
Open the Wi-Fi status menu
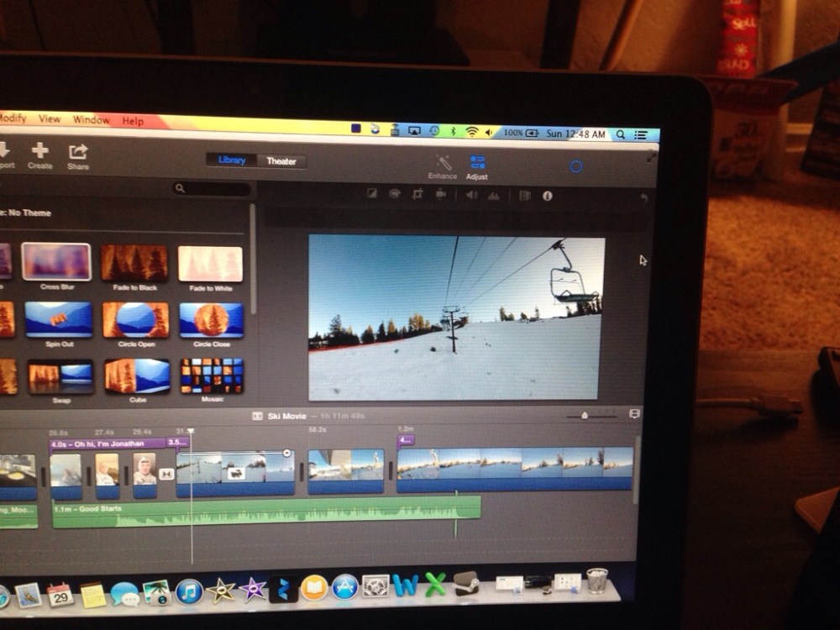[x=472, y=132]
